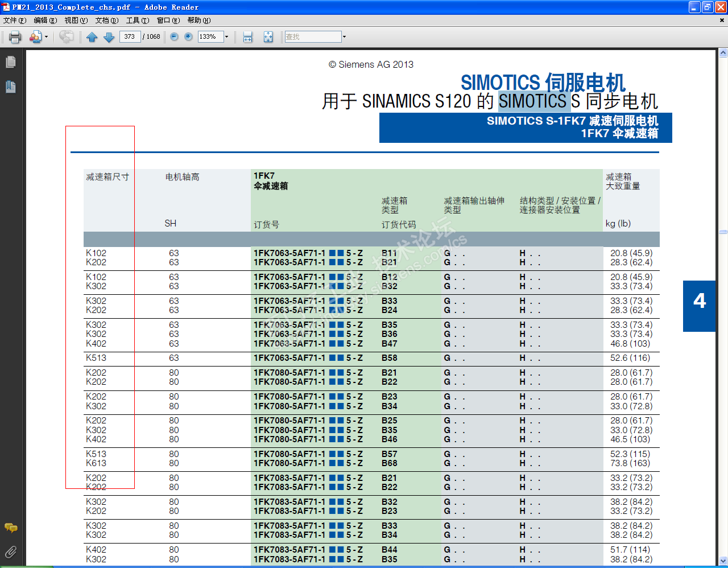The width and height of the screenshot is (728, 568).
Task: Click the collaborate people-and-document toolbar icon
Action: [x=35, y=37]
